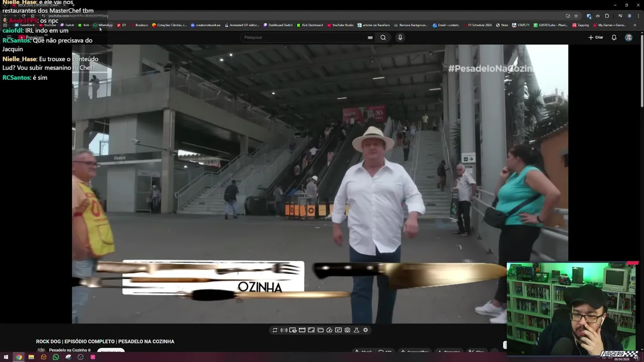Open the on-screen keyboard icon in search box
644x362 pixels.
370,37
